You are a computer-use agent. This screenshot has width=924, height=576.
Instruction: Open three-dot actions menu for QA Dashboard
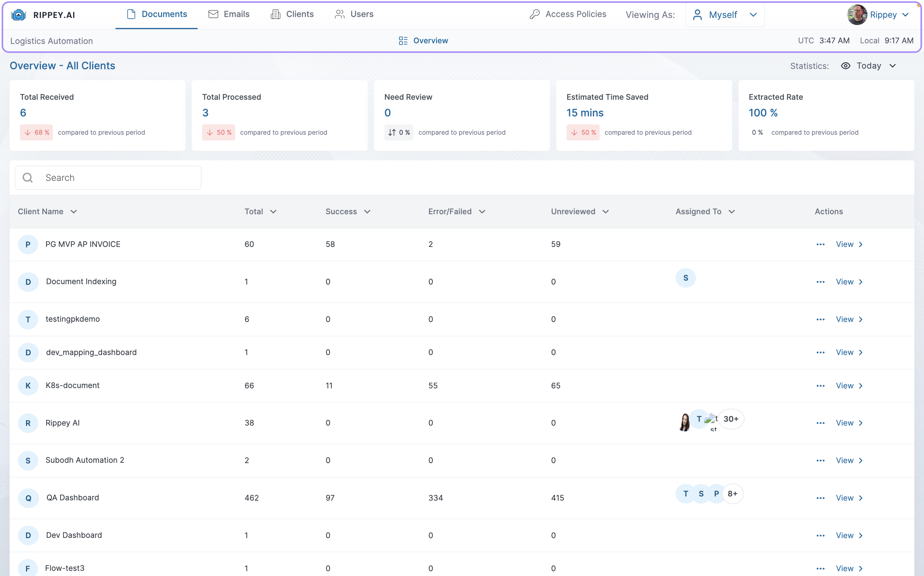820,498
